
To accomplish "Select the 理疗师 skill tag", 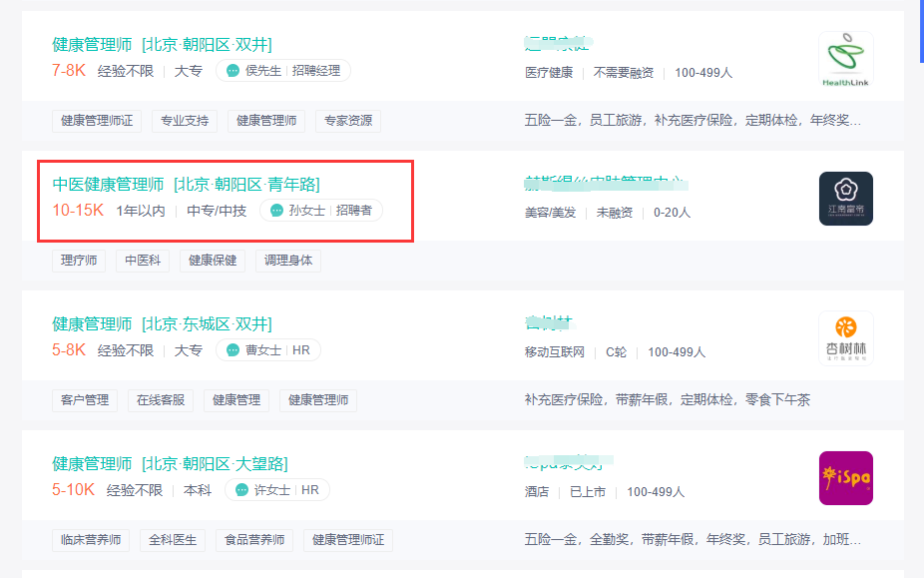I will click(79, 261).
